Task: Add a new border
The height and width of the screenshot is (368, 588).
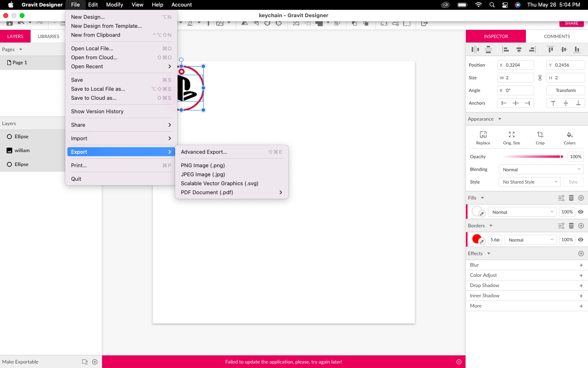Action: pyautogui.click(x=581, y=226)
